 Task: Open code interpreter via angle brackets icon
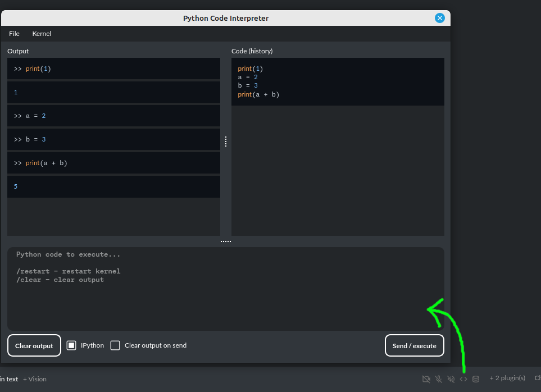click(463, 379)
